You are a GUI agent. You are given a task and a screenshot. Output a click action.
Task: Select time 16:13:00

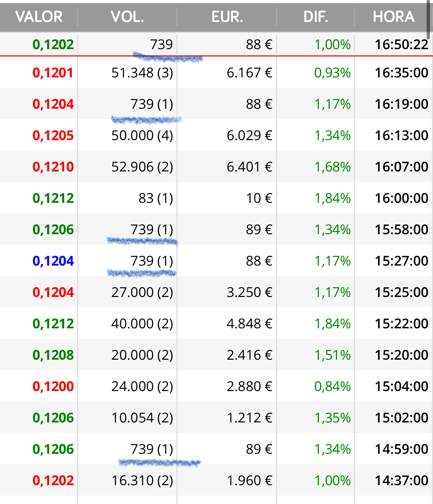point(402,136)
